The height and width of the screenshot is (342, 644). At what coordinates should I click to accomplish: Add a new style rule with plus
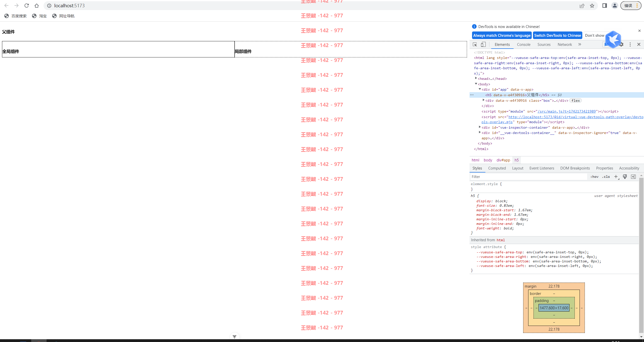click(x=616, y=177)
